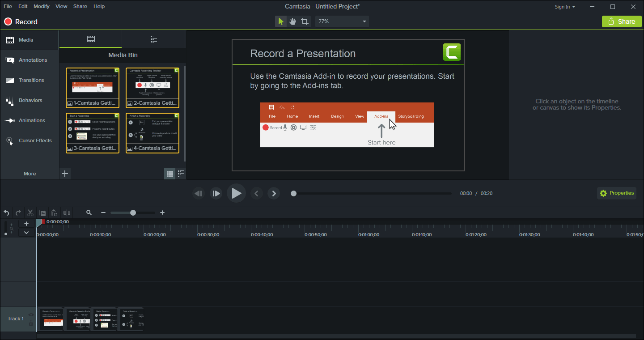Select the 3-Camtasia Getting Started thumbnail
The height and width of the screenshot is (340, 644).
[93, 133]
